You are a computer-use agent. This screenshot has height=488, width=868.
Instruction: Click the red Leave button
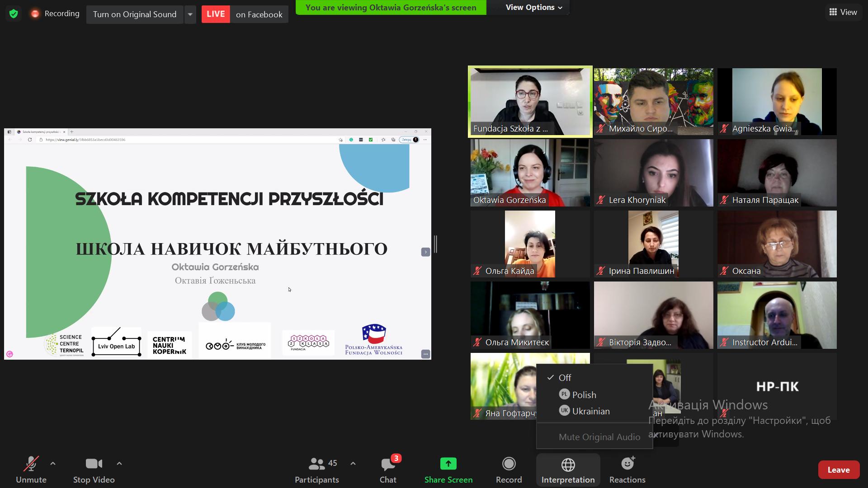(x=838, y=470)
